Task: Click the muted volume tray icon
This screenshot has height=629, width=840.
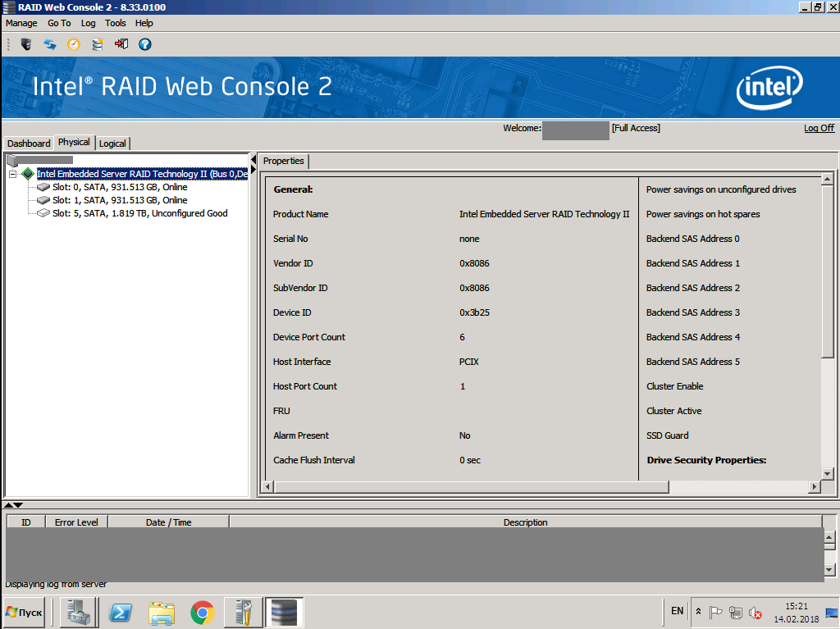Action: [756, 612]
